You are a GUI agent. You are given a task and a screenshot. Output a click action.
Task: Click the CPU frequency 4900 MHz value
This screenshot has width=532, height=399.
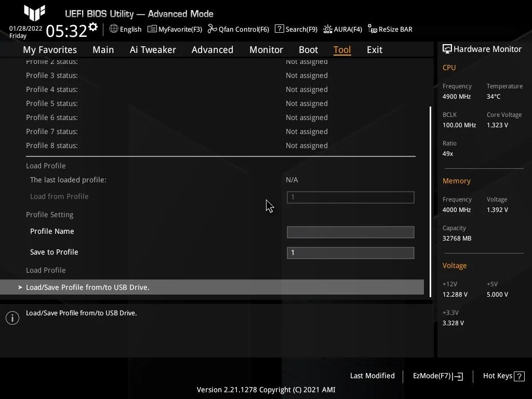point(457,96)
